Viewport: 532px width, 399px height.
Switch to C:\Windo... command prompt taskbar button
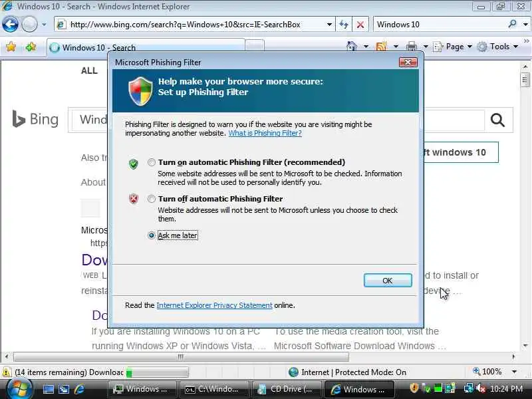[x=213, y=389]
